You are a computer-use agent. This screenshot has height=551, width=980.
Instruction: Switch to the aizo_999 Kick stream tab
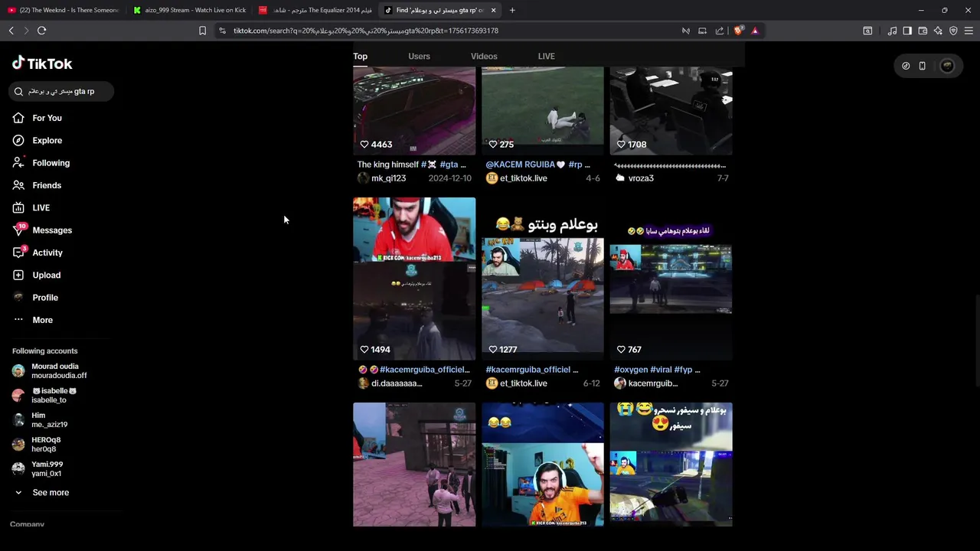point(190,10)
